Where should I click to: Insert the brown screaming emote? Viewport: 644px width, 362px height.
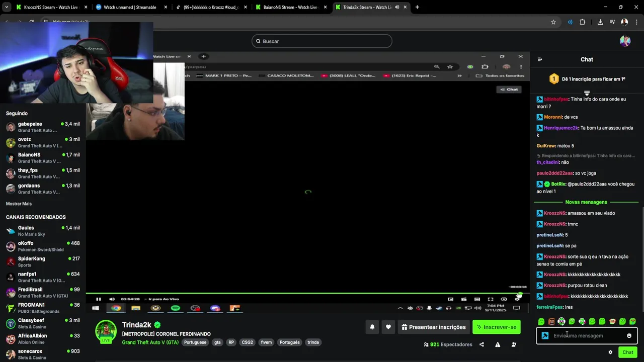(x=551, y=321)
